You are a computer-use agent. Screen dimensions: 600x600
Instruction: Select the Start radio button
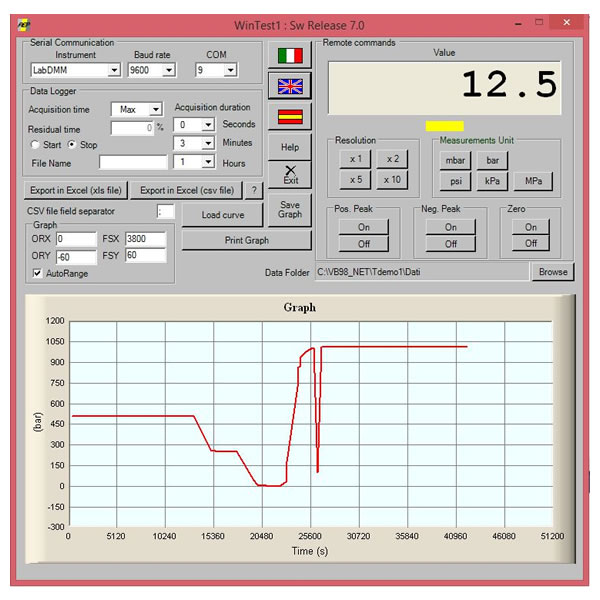click(x=35, y=145)
